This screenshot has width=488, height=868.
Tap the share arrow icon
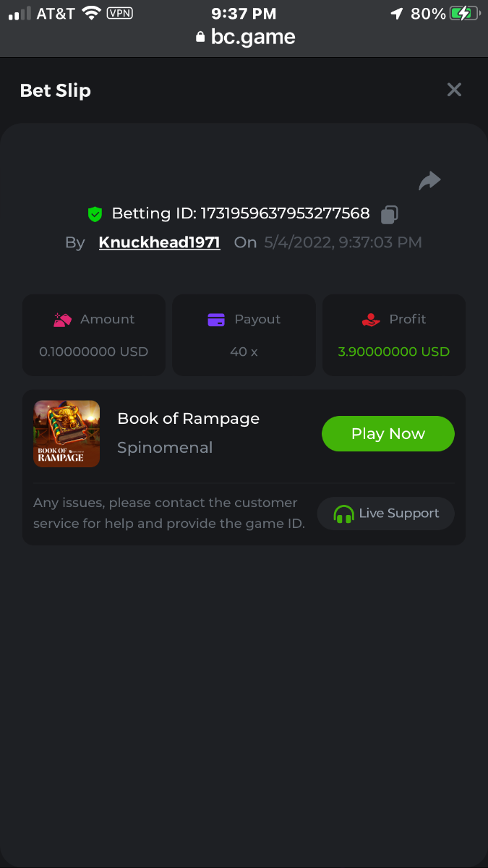[429, 181]
